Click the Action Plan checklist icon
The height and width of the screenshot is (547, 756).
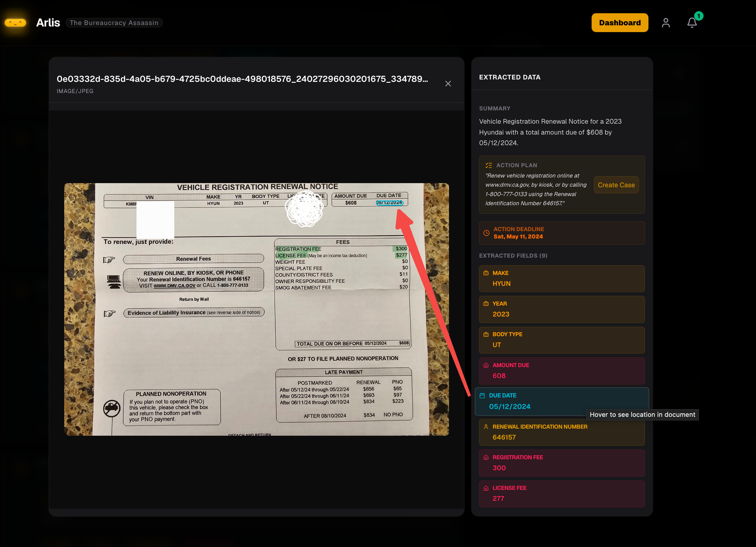[x=488, y=165]
